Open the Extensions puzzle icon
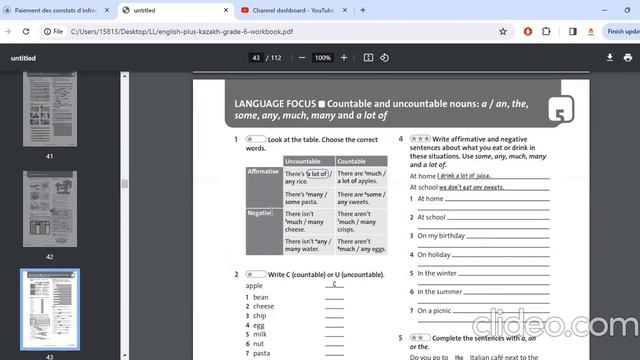This screenshot has height=360, width=640. point(546,31)
